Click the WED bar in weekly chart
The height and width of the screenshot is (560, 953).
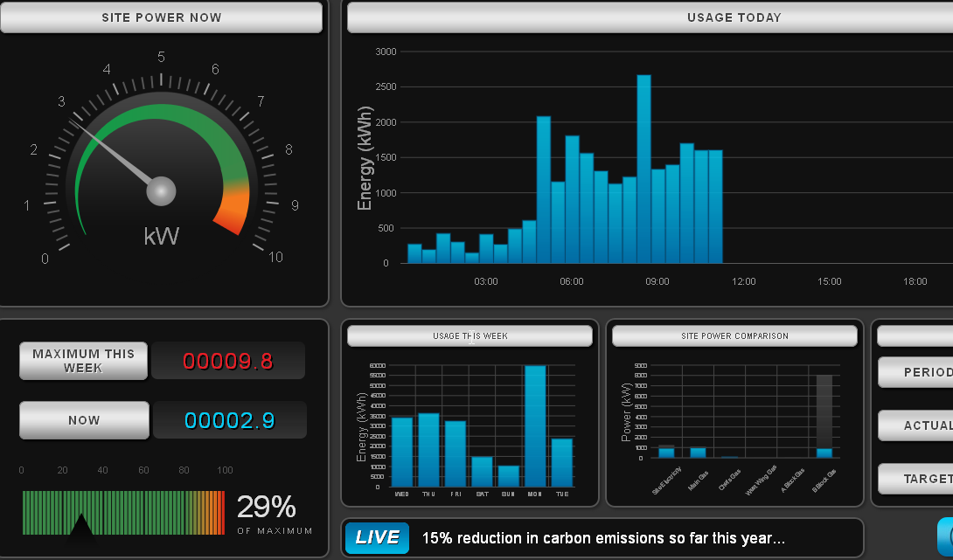(401, 452)
